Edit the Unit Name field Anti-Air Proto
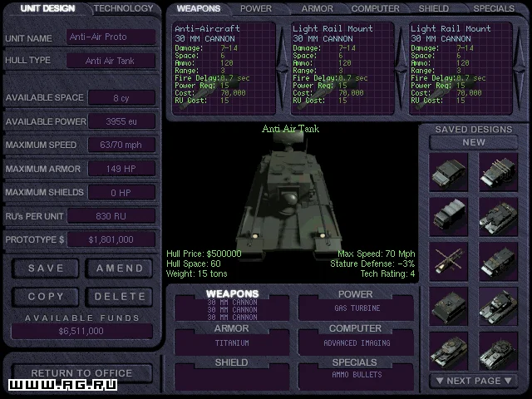 111,37
